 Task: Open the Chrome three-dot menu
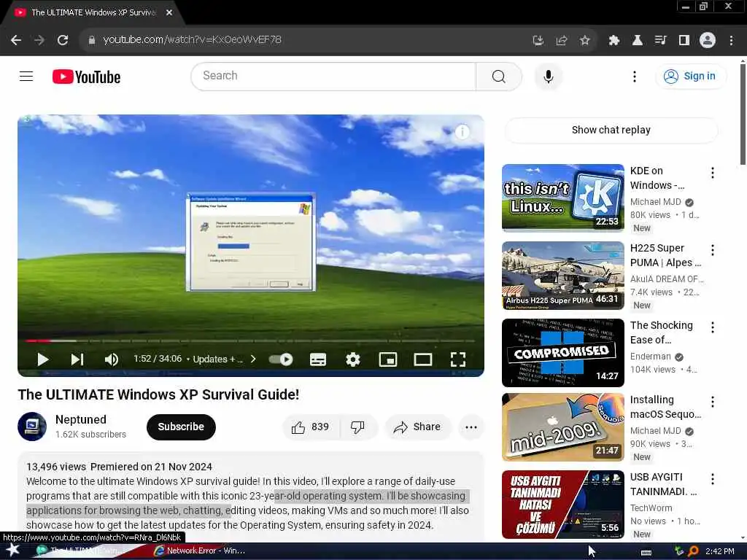click(731, 41)
